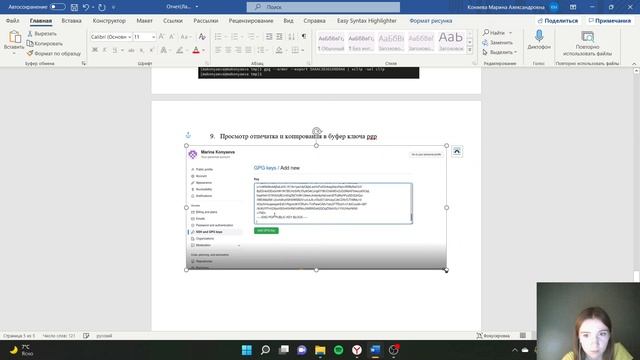Open the borders dropdown
This screenshot has width=640, height=360.
point(302,50)
